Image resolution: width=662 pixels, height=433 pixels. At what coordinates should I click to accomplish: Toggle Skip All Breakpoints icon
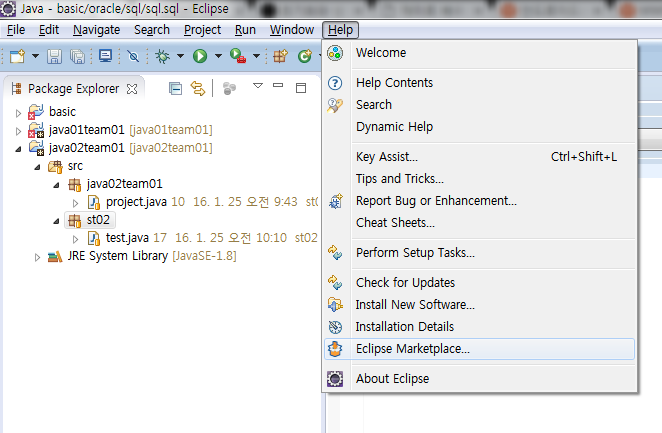133,56
